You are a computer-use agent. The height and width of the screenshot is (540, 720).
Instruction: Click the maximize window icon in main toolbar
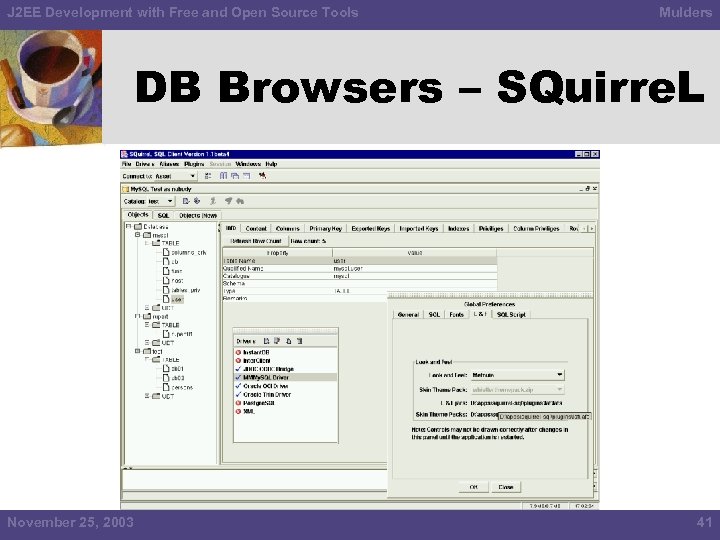pos(247,176)
